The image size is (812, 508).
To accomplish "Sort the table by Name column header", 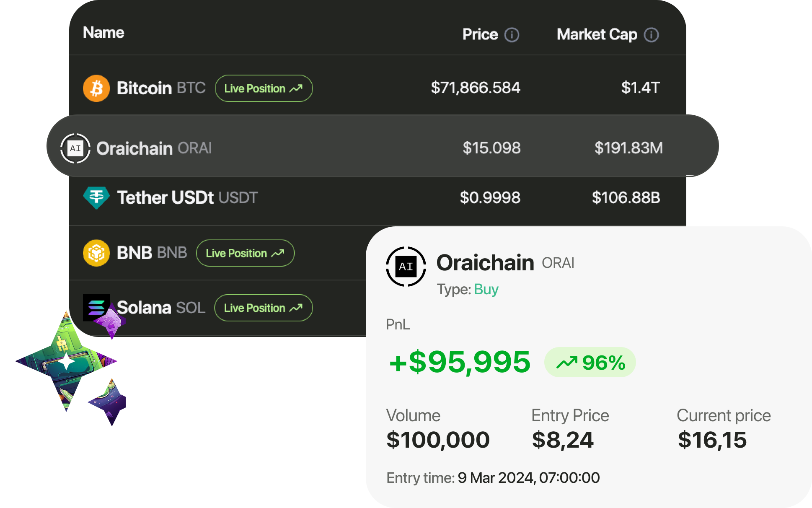I will point(103,33).
